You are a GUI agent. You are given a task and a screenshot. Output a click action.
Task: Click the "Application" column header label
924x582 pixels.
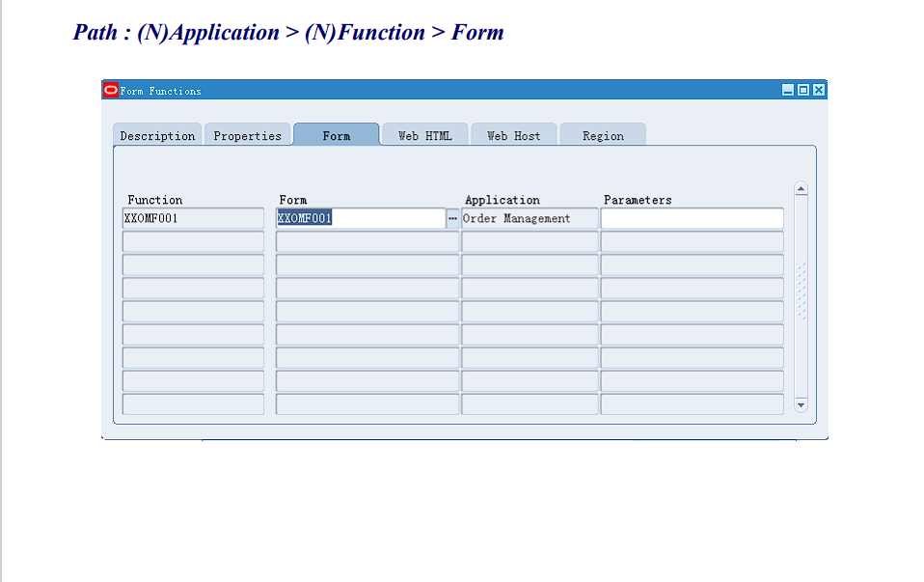[503, 200]
